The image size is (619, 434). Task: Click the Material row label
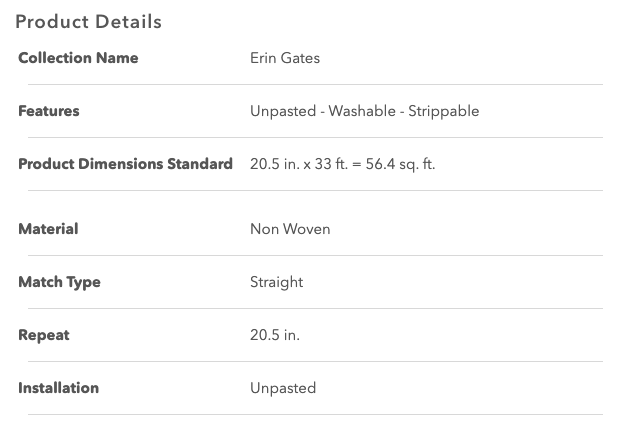[x=48, y=229]
